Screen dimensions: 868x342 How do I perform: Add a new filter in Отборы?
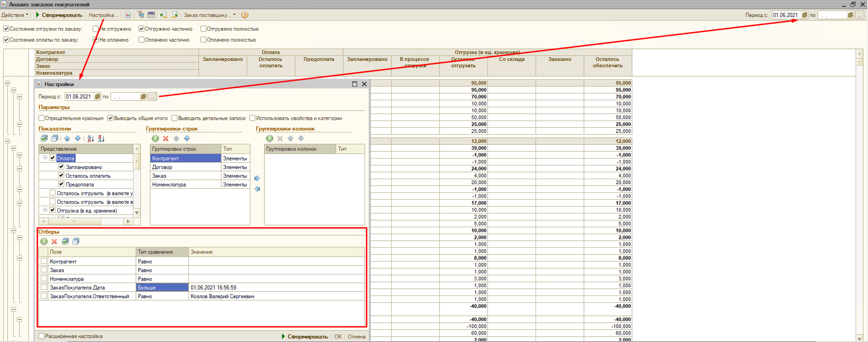[x=44, y=242]
